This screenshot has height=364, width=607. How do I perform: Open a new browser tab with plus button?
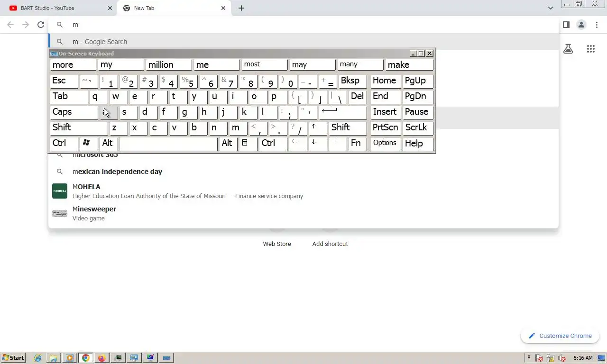click(241, 8)
